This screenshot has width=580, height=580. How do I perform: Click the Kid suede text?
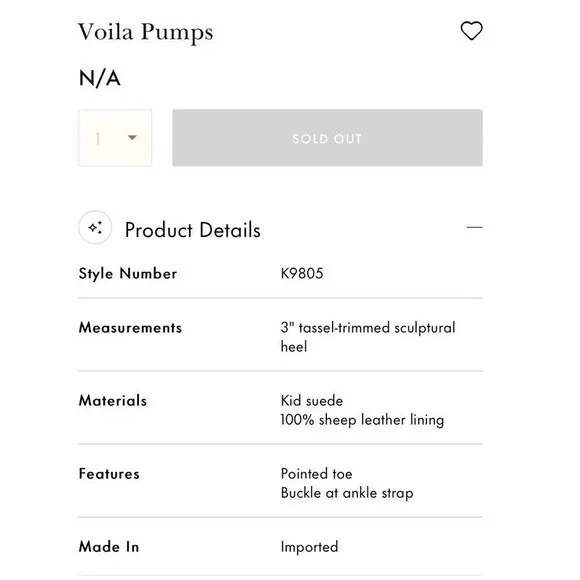(312, 401)
